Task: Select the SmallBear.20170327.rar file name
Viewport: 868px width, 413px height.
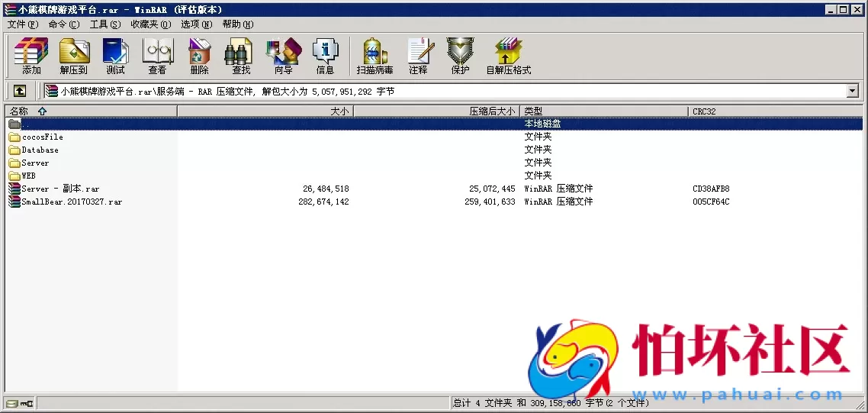Action: pyautogui.click(x=72, y=202)
